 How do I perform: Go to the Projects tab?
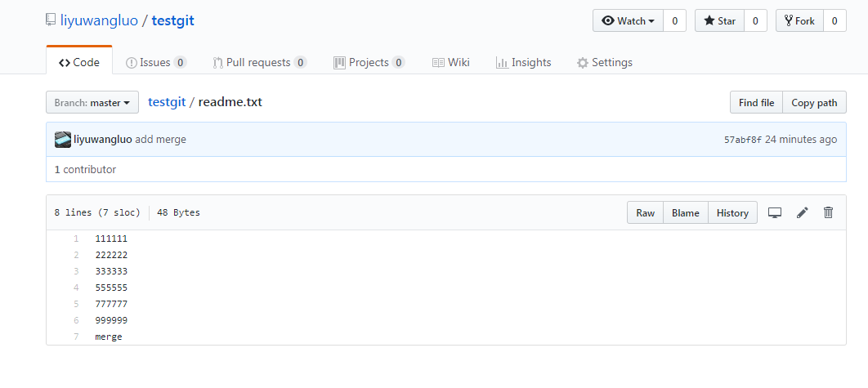369,63
